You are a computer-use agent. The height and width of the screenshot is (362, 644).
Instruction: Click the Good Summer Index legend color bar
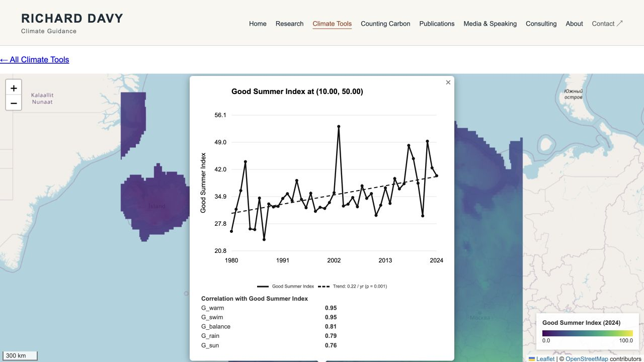(588, 333)
